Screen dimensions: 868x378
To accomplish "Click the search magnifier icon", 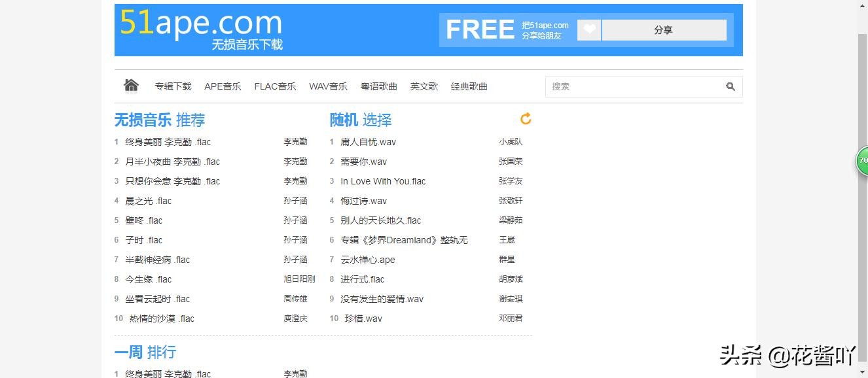I will [731, 86].
